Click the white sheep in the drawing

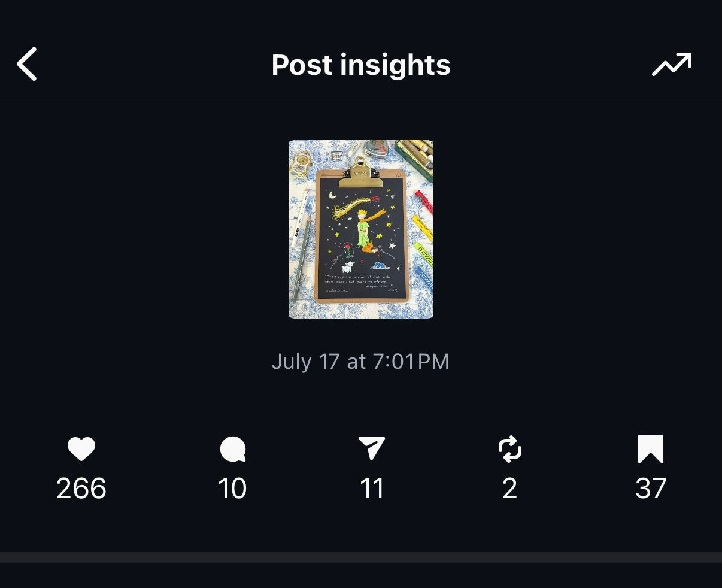(x=347, y=266)
